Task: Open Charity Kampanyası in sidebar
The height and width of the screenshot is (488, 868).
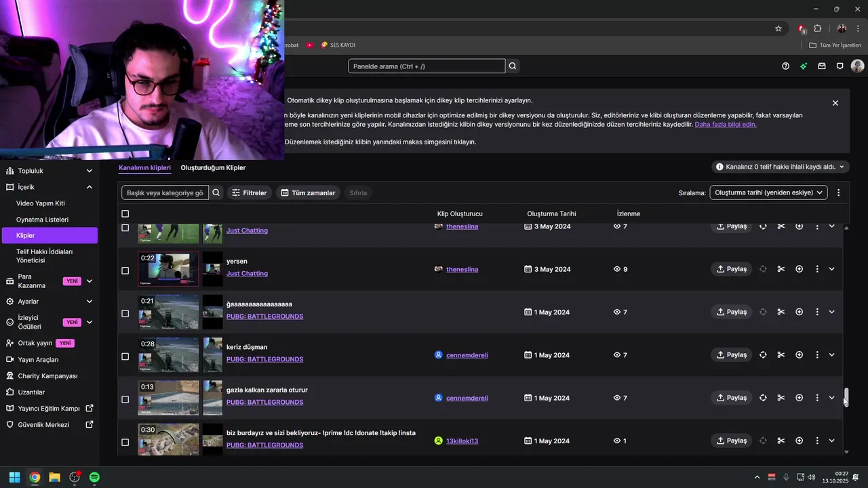Action: click(47, 376)
